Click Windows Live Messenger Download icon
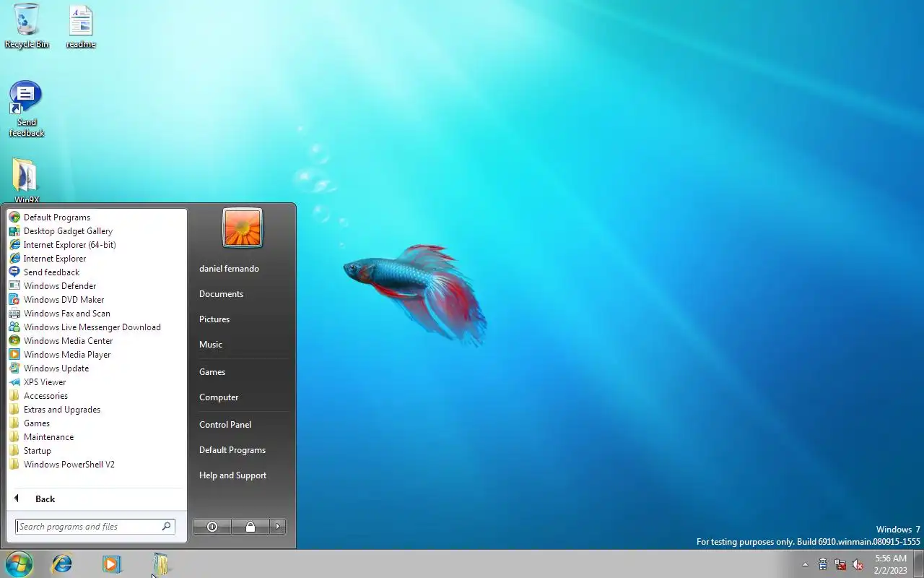This screenshot has width=924, height=578. 14,327
